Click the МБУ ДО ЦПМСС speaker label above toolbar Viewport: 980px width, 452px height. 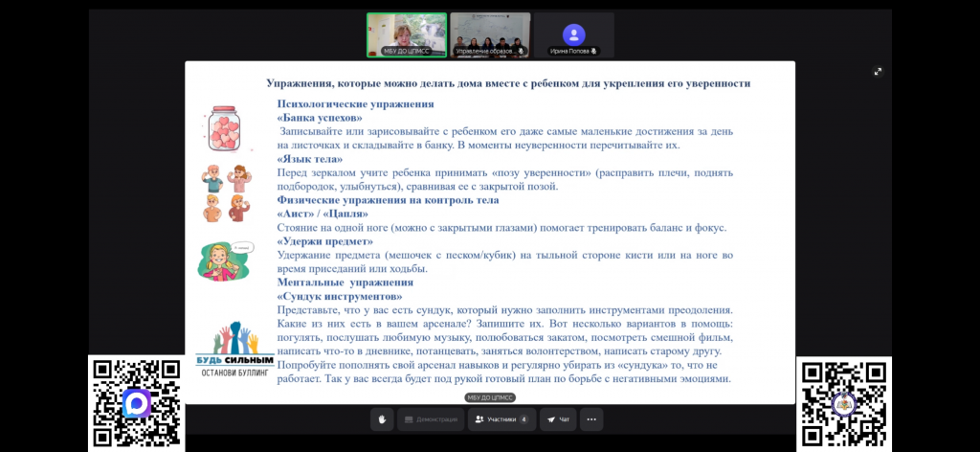490,397
